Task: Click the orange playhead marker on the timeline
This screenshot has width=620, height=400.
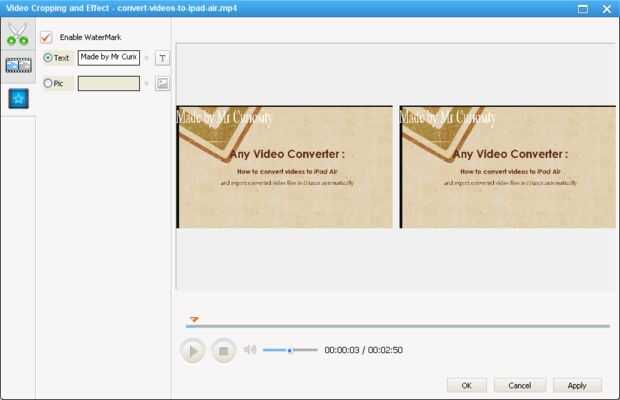Action: pos(194,319)
